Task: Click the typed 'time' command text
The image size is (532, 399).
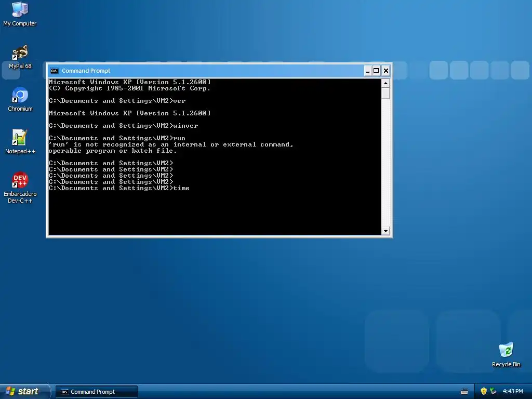Action: click(181, 188)
